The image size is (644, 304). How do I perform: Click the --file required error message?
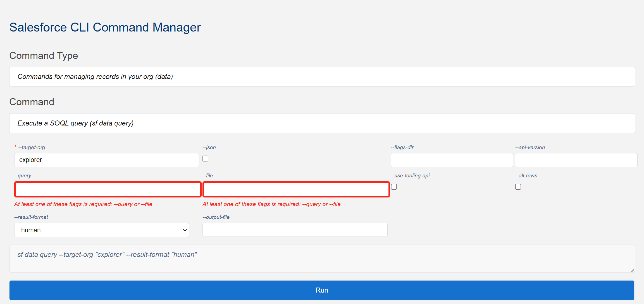coord(271,204)
